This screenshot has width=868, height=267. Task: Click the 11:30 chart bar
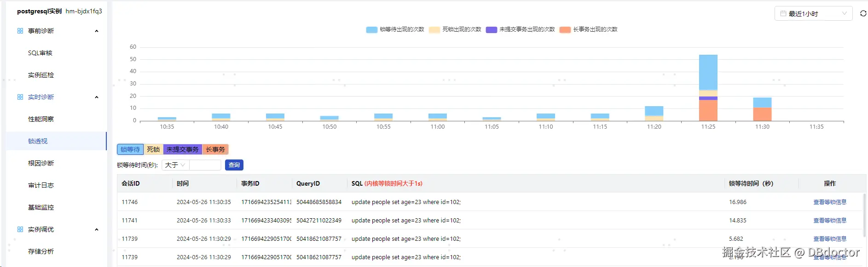(x=762, y=109)
